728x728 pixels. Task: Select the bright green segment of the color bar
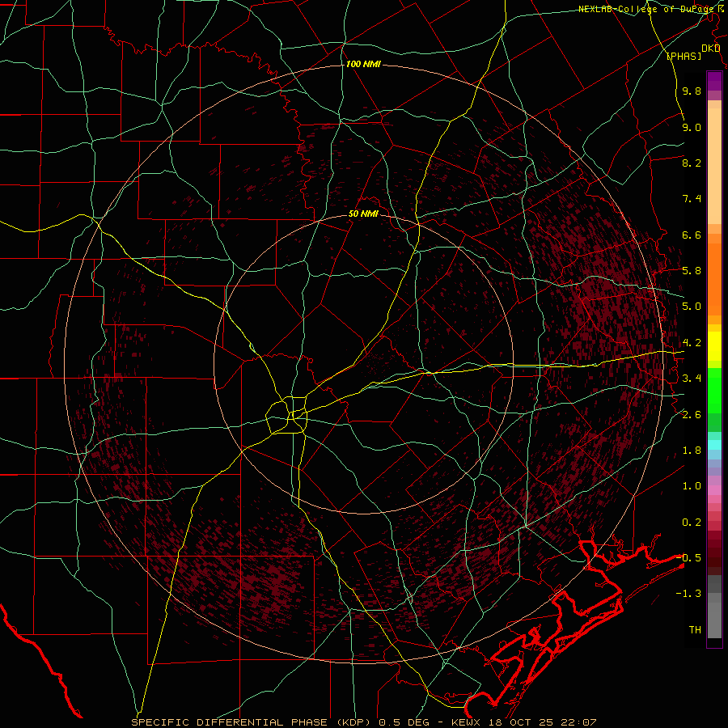click(x=714, y=390)
